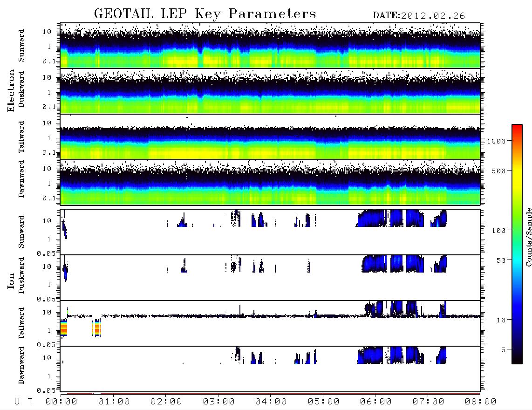
Task: Click the Ion Dawnward panel label
Action: (x=21, y=365)
